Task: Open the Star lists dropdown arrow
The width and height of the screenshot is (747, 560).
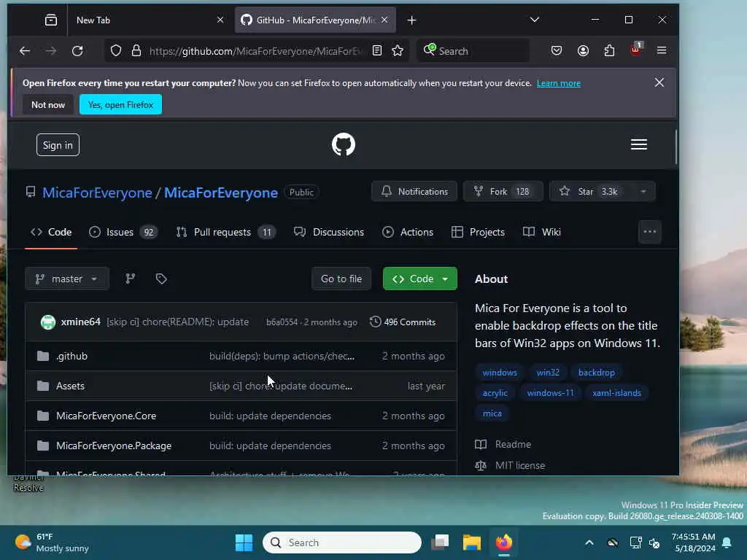Action: click(x=643, y=192)
